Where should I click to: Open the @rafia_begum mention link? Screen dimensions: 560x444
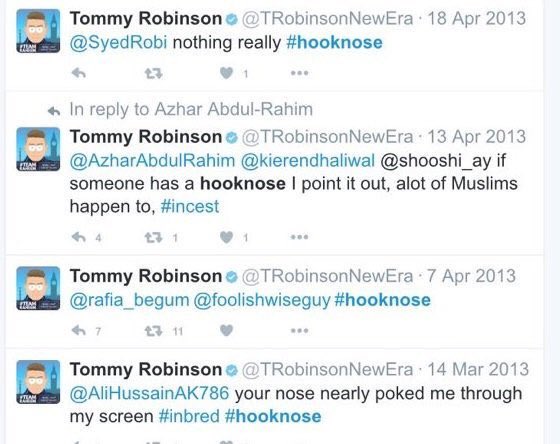point(129,300)
